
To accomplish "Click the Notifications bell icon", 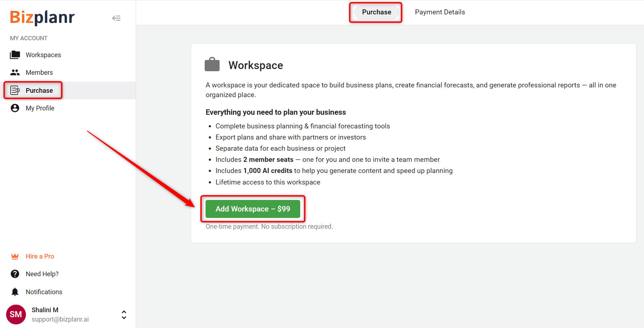I will pyautogui.click(x=15, y=292).
